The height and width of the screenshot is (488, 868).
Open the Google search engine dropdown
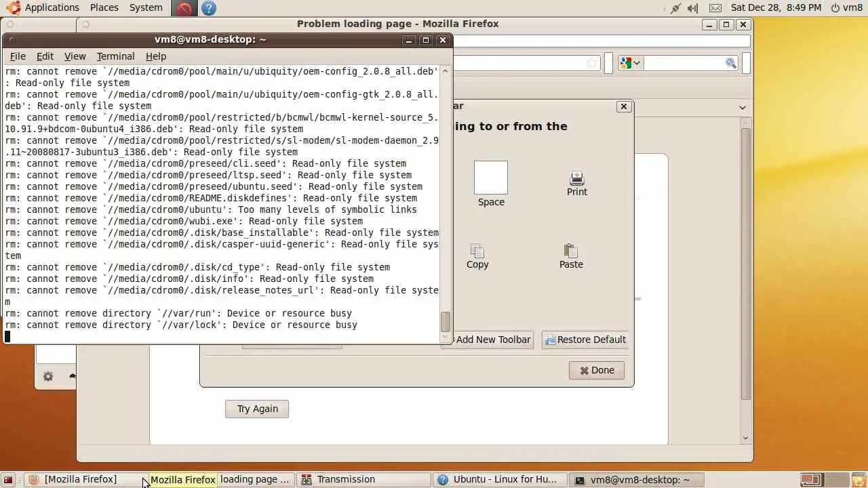[630, 63]
